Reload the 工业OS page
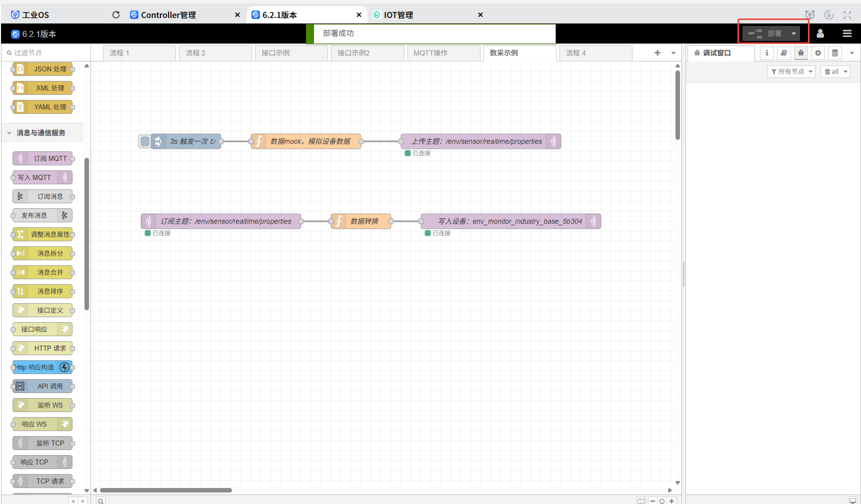The height and width of the screenshot is (504, 861). tap(116, 15)
